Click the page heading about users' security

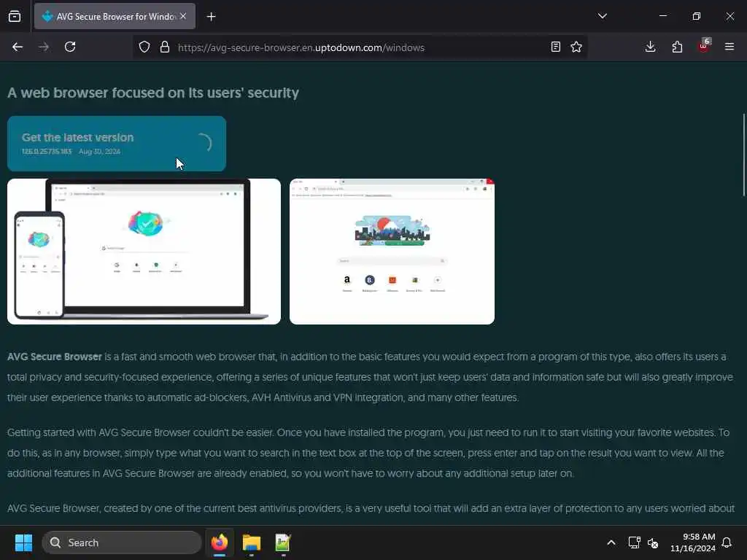(x=153, y=93)
